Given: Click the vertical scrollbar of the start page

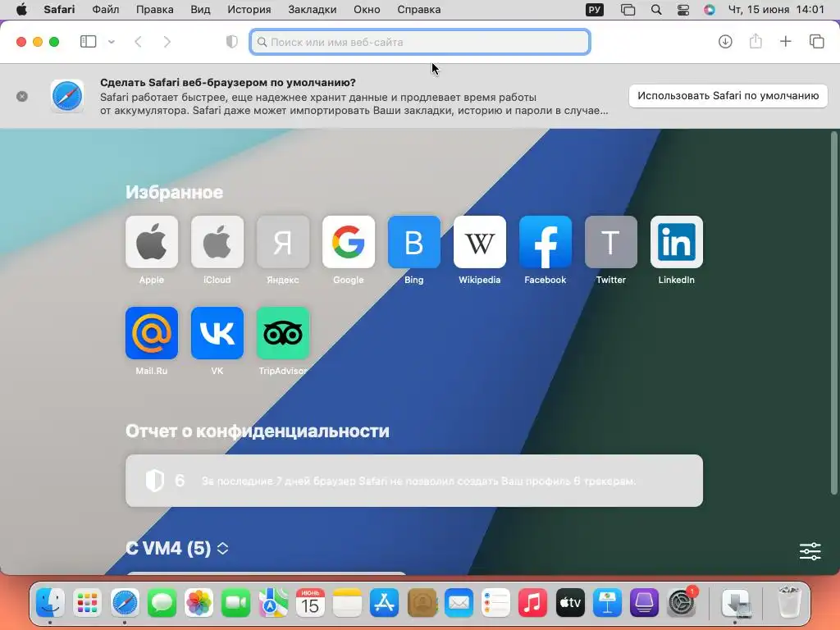Looking at the screenshot, I should (x=833, y=313).
